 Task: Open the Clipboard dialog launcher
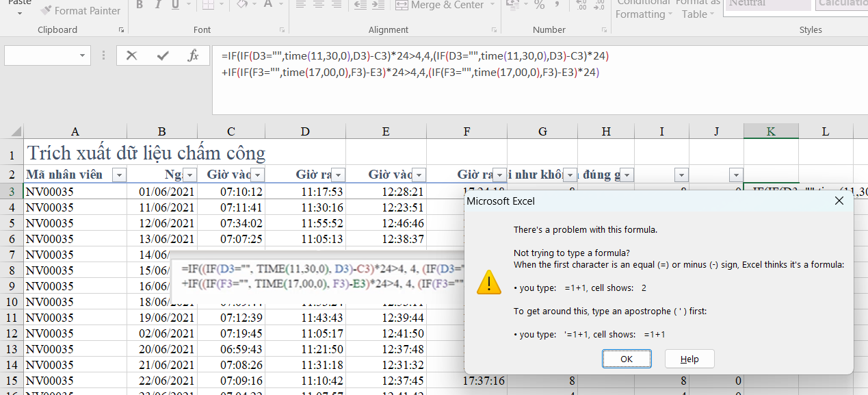(121, 30)
